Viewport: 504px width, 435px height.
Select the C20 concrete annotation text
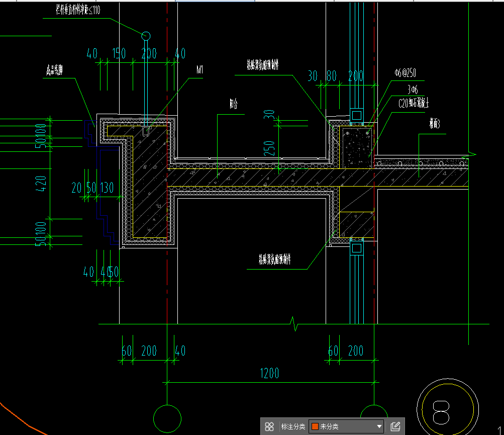tap(414, 103)
